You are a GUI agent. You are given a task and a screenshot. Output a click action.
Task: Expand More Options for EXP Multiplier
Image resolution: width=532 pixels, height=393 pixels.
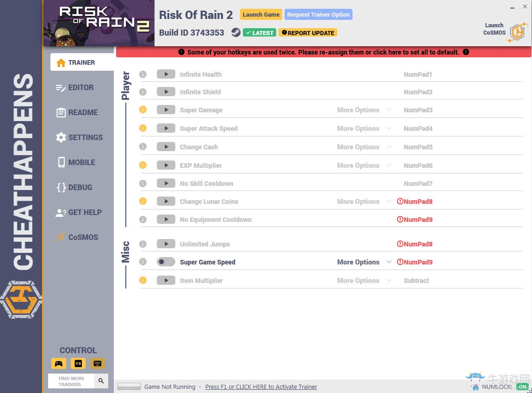365,166
